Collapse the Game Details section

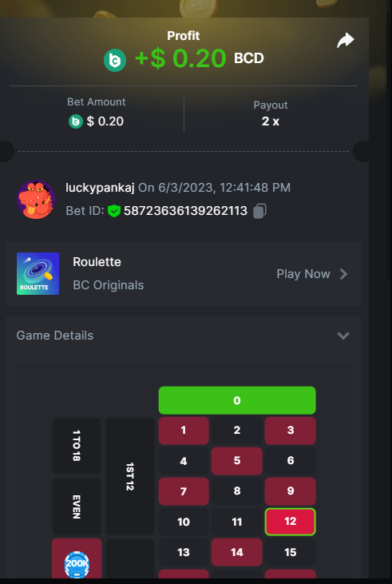pyautogui.click(x=343, y=336)
